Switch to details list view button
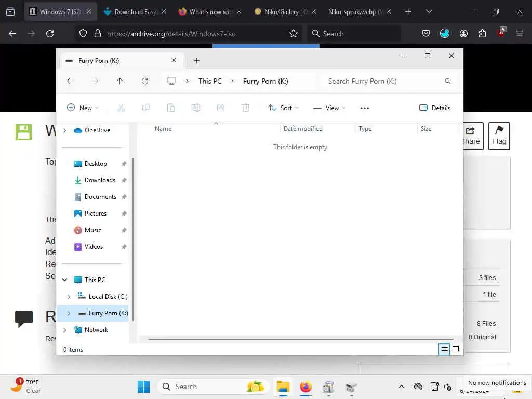The width and height of the screenshot is (532, 399). 444,349
